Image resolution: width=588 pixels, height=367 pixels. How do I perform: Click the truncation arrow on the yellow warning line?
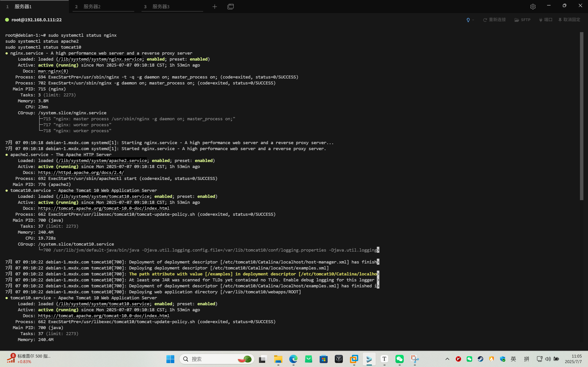point(378,274)
